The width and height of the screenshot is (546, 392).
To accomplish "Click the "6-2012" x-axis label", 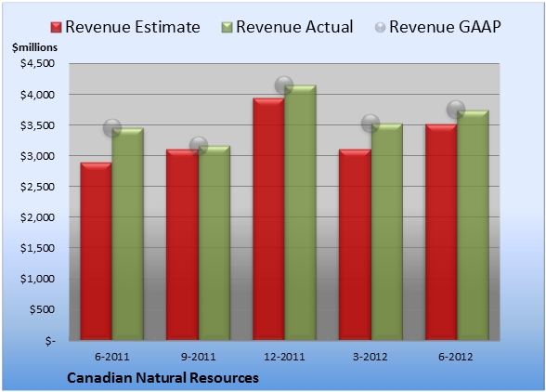I will [456, 357].
